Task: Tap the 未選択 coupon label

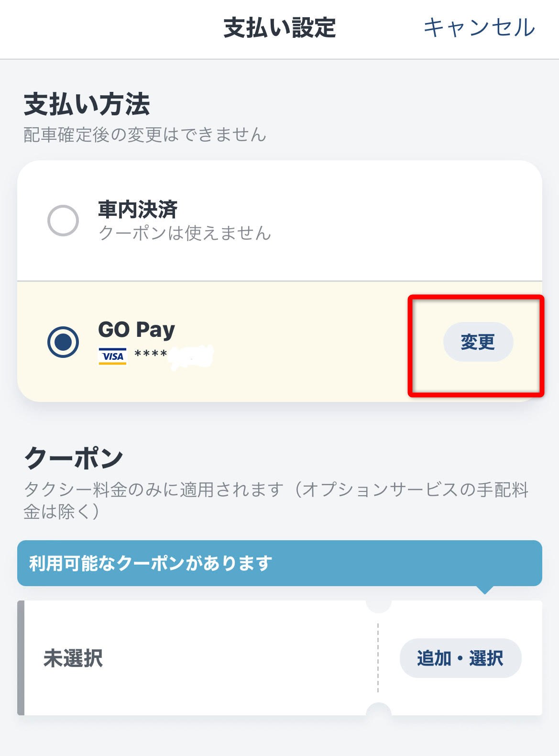Action: tap(73, 658)
